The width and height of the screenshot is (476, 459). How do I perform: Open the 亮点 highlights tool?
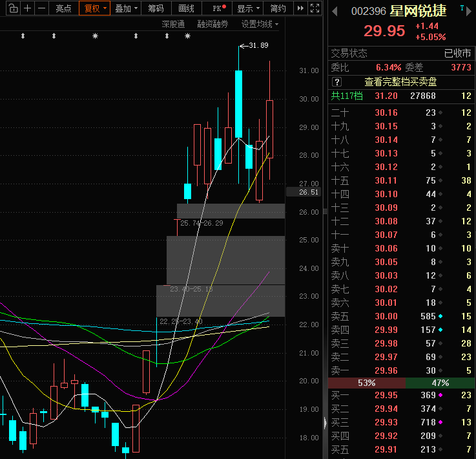click(x=64, y=8)
